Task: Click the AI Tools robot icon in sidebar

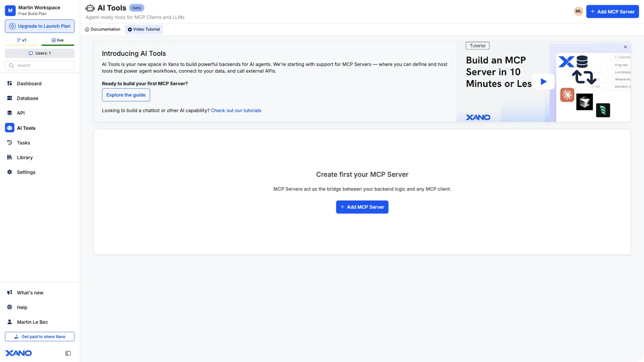Action: (x=10, y=128)
